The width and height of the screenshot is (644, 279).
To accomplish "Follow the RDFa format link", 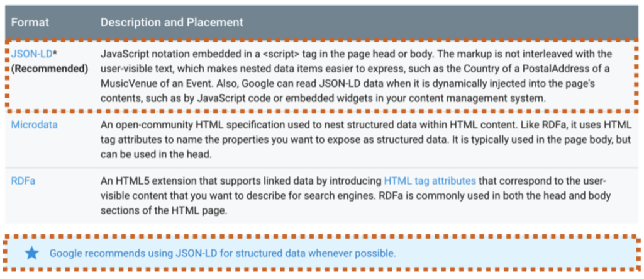I will tap(23, 181).
